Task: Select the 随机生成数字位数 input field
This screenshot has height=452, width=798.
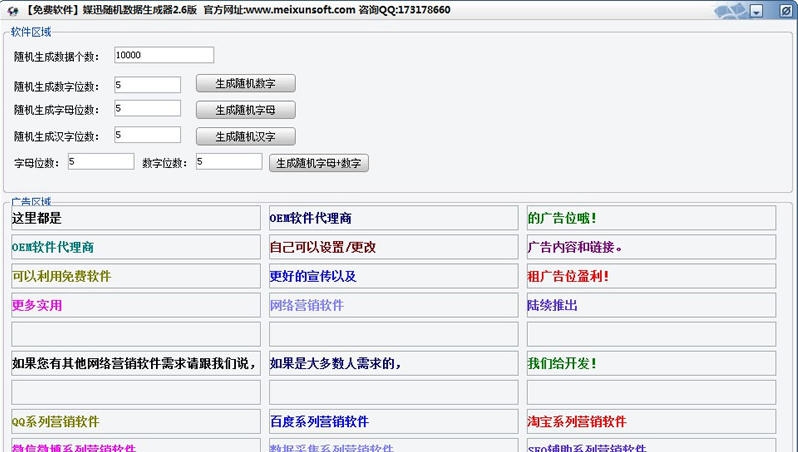Action: (x=147, y=85)
